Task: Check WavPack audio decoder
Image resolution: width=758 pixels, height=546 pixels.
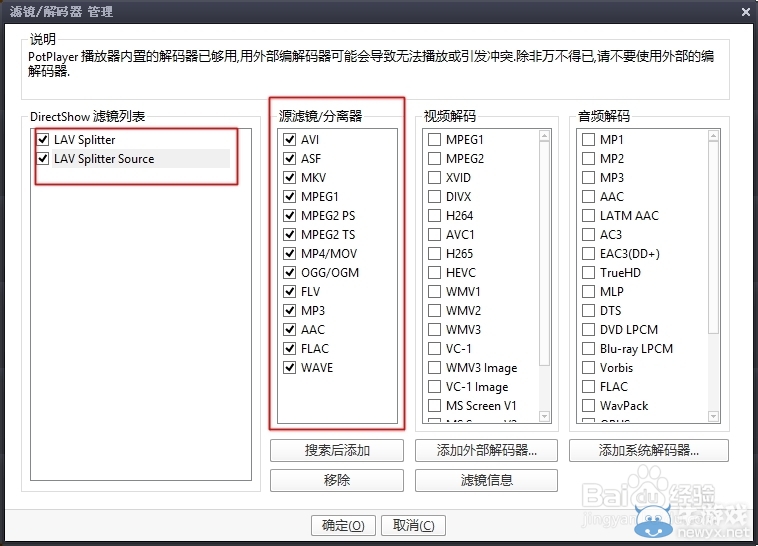Action: [x=588, y=406]
